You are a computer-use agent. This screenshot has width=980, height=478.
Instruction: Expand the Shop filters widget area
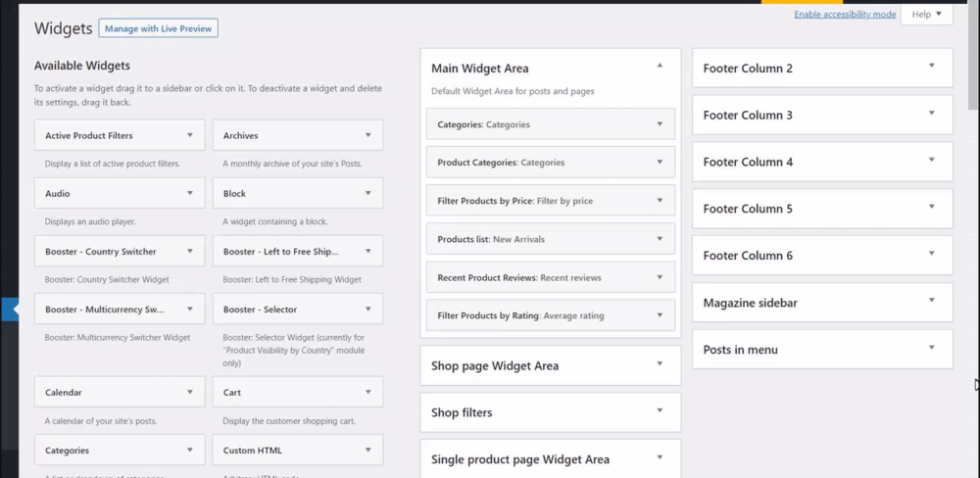pos(660,411)
